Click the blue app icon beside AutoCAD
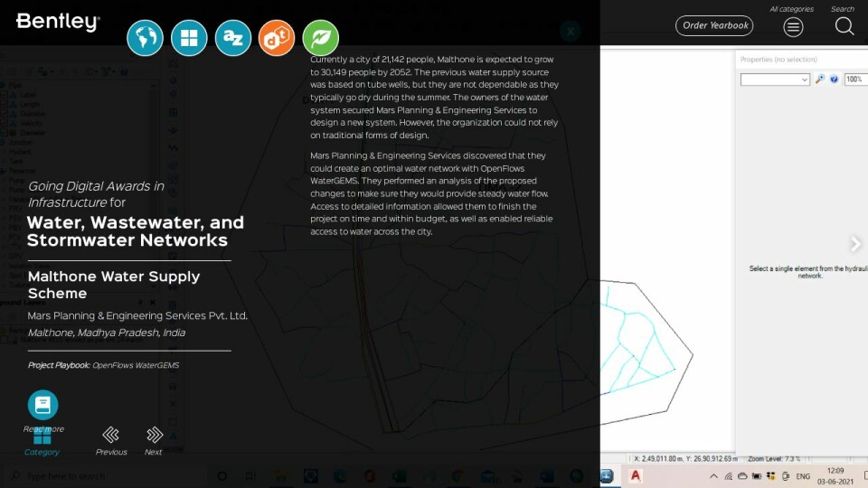 pos(607,476)
